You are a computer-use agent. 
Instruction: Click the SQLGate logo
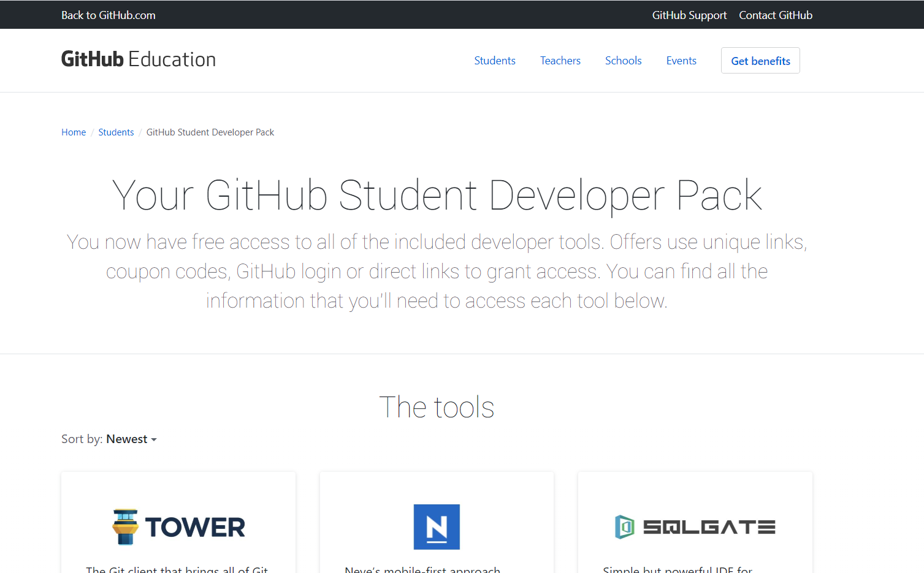(x=695, y=527)
